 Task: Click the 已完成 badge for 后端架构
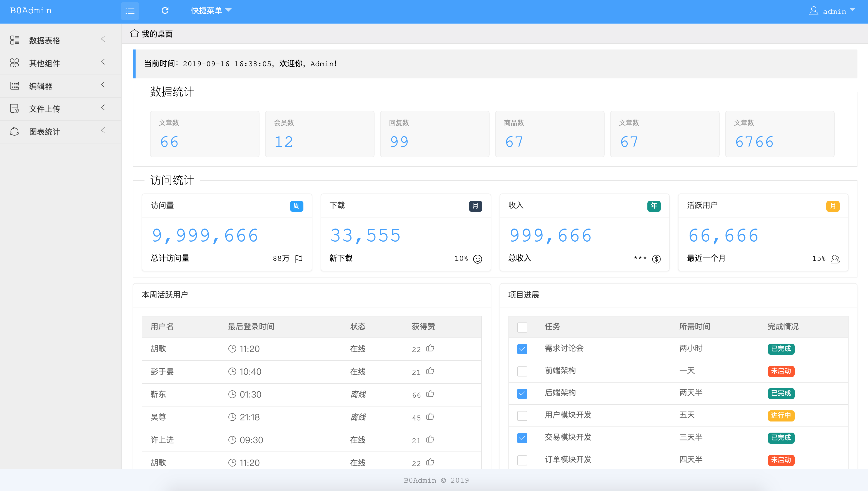point(781,393)
